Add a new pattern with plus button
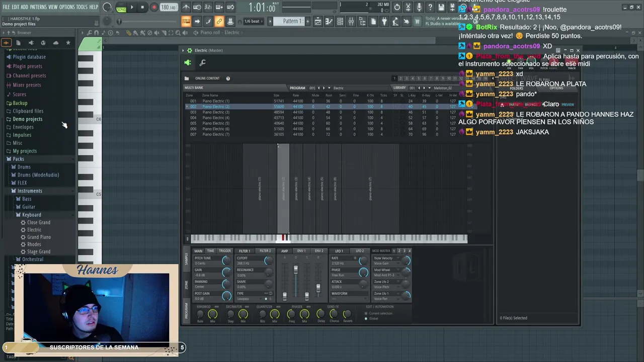Image resolution: width=644 pixels, height=362 pixels. tap(307, 21)
